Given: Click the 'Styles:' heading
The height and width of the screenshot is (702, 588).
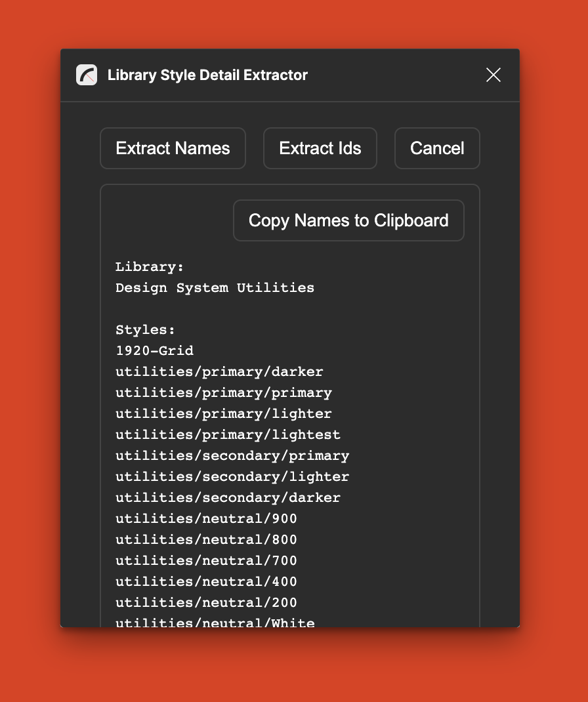Looking at the screenshot, I should coord(145,330).
